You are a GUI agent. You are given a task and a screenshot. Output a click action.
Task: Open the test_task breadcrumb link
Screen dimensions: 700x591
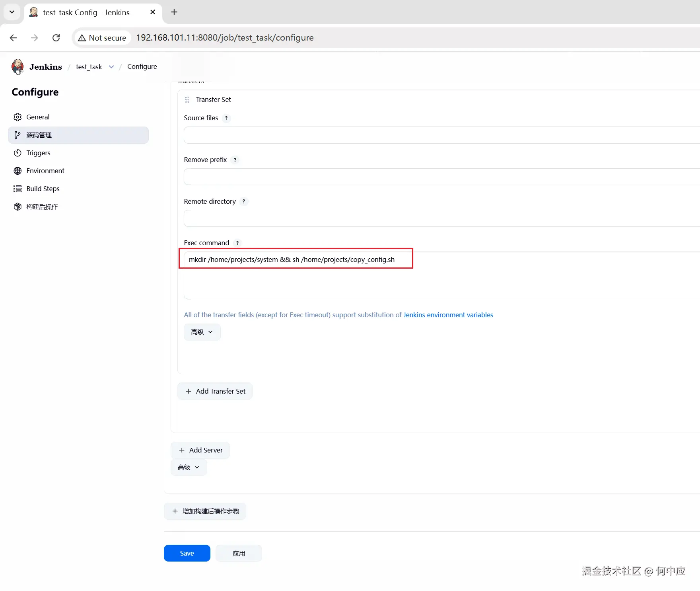(89, 67)
